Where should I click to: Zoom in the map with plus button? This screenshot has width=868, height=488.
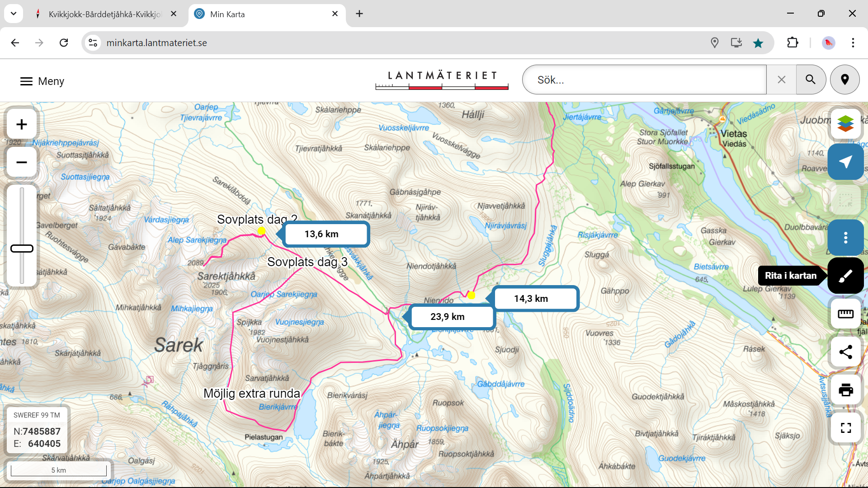pyautogui.click(x=22, y=124)
